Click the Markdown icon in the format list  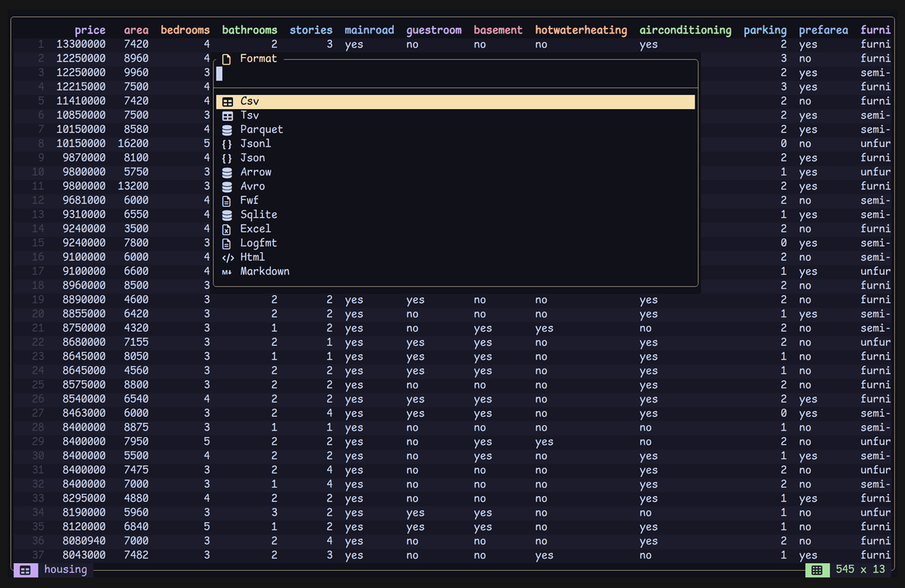coord(227,272)
